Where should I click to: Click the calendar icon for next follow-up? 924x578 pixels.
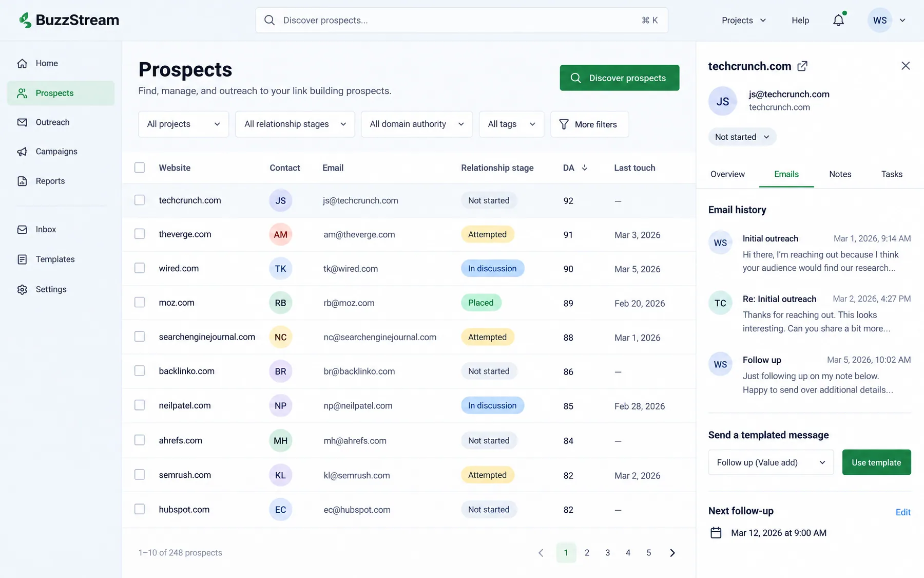pos(716,533)
